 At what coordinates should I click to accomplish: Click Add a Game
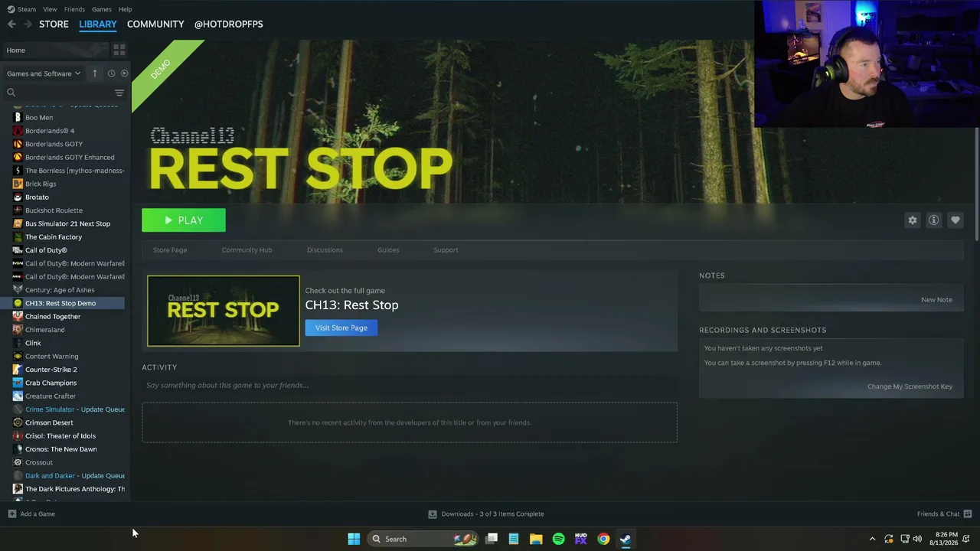coord(31,514)
